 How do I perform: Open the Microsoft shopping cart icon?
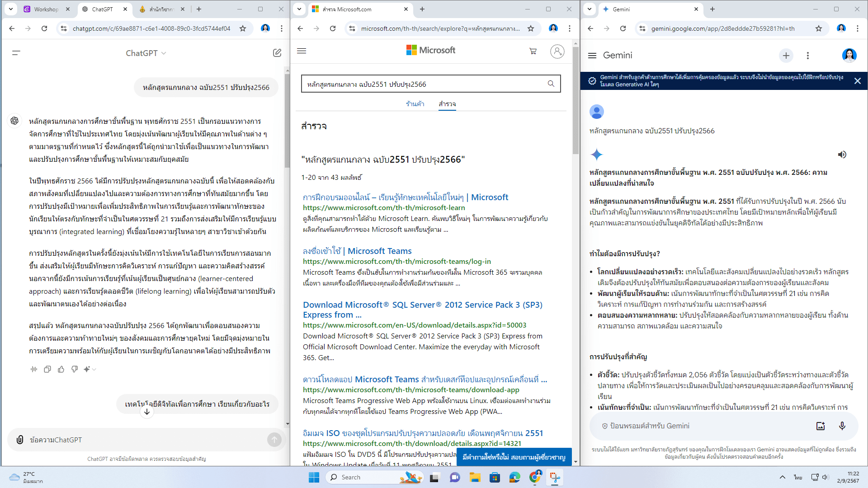click(533, 51)
